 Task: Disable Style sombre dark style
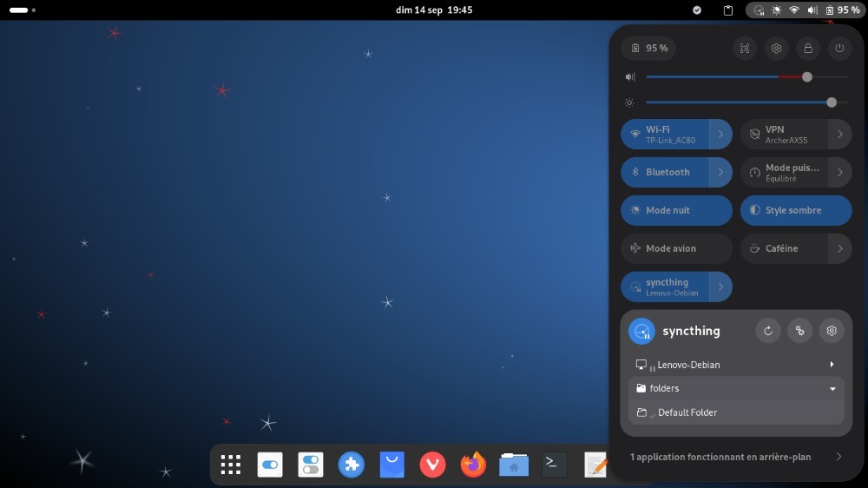click(x=795, y=210)
